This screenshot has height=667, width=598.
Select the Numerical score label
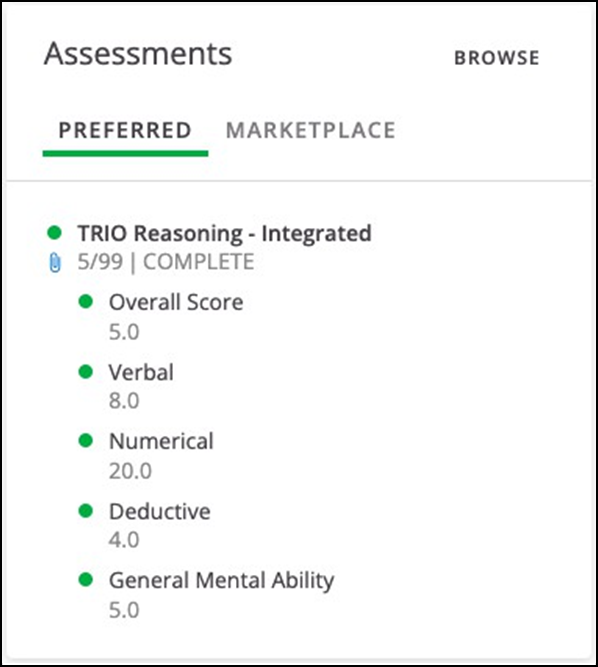(161, 441)
